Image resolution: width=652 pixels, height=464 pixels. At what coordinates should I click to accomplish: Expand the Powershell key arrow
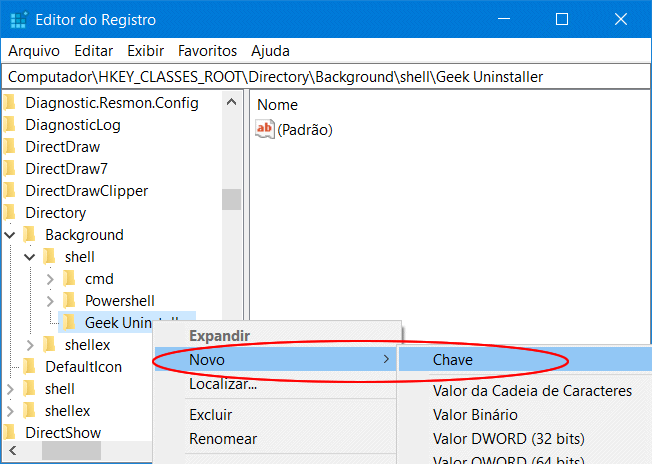click(50, 301)
